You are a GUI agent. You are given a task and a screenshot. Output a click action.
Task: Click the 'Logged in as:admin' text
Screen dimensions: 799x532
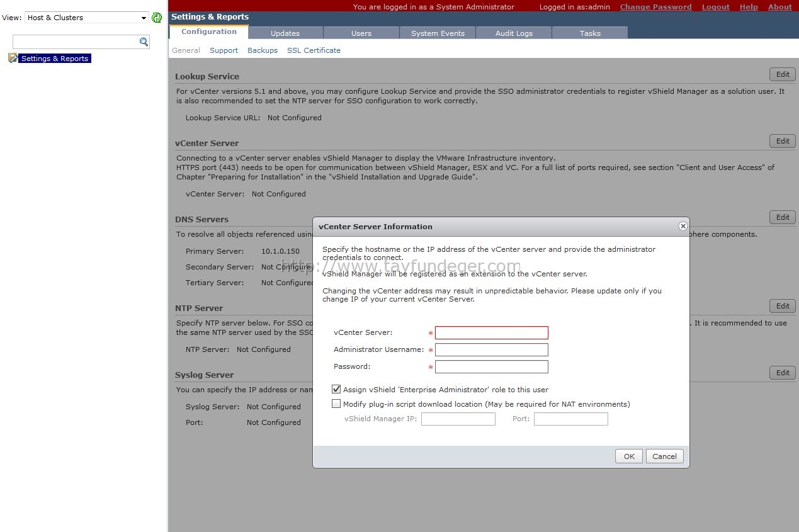click(x=575, y=7)
